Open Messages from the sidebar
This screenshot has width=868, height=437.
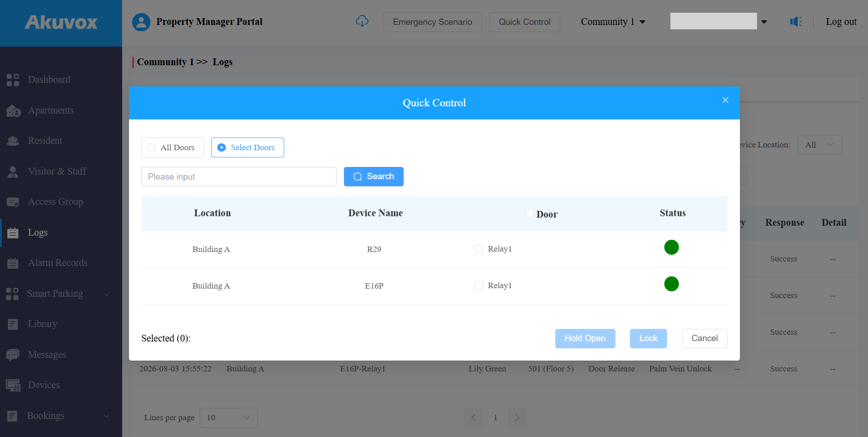(x=47, y=355)
